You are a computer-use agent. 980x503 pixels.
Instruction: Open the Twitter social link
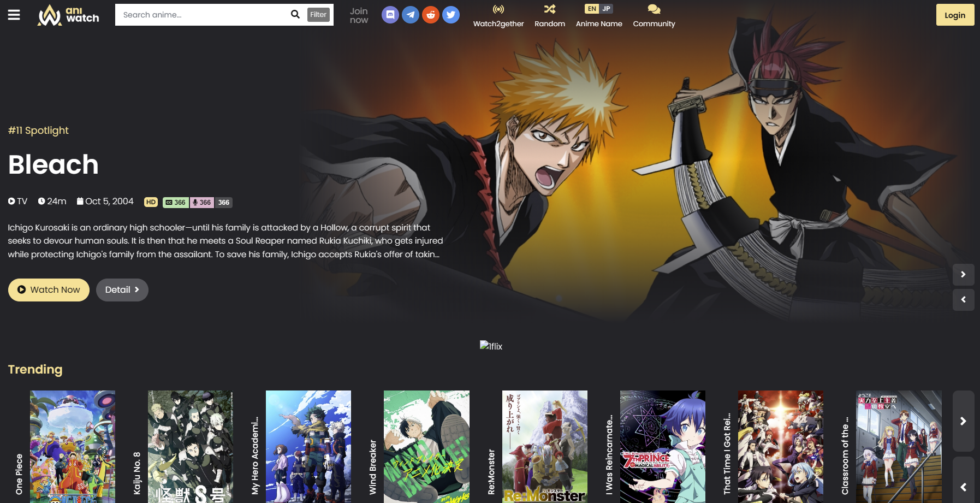[x=451, y=15]
